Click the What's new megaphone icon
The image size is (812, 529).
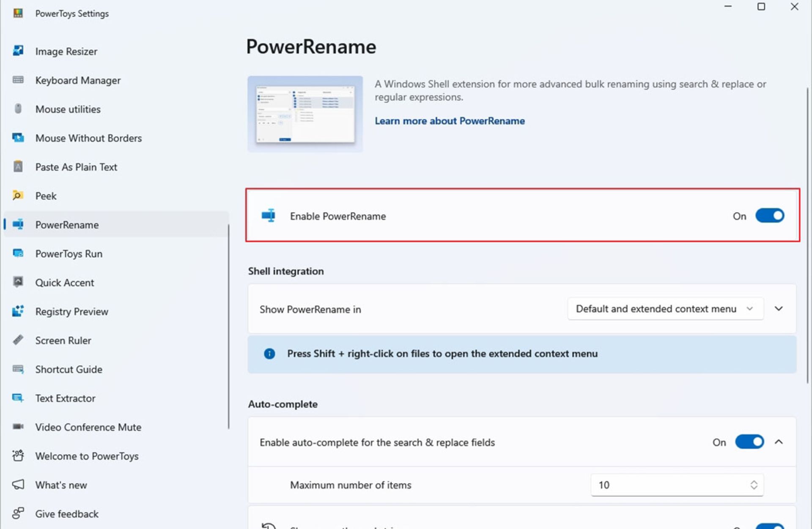tap(18, 484)
